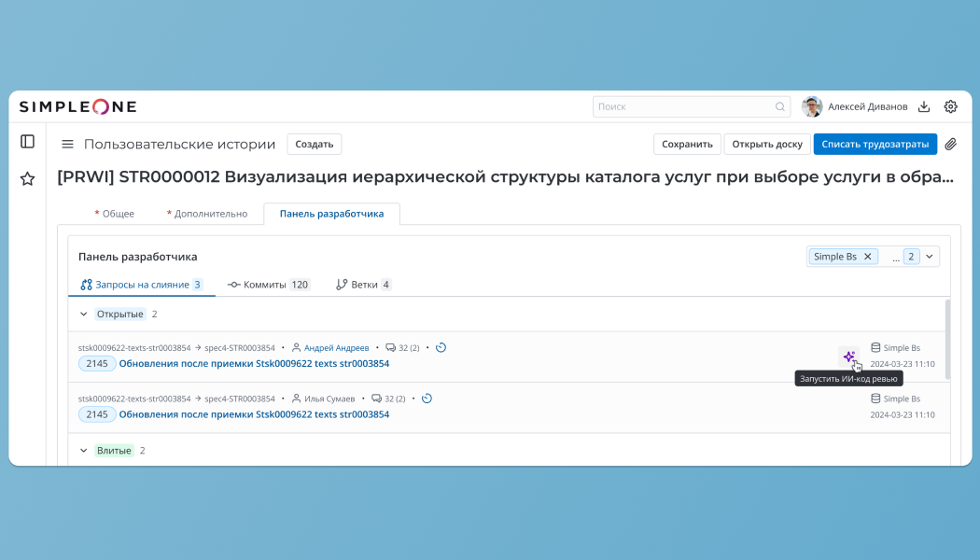Collapse the Открытые merge requests section
Viewport: 980px width, 560px height.
tap(83, 314)
